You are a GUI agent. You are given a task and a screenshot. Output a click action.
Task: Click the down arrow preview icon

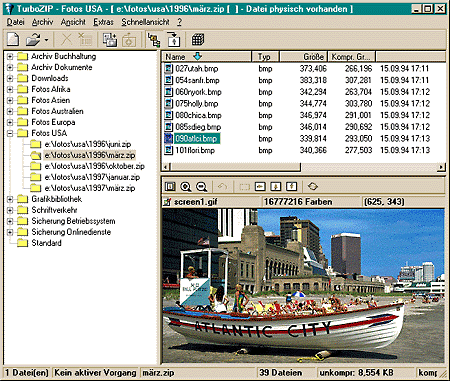click(x=276, y=187)
